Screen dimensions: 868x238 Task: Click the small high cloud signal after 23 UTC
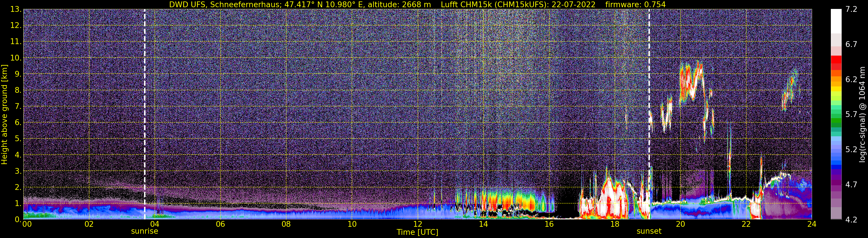pyautogui.click(x=789, y=90)
